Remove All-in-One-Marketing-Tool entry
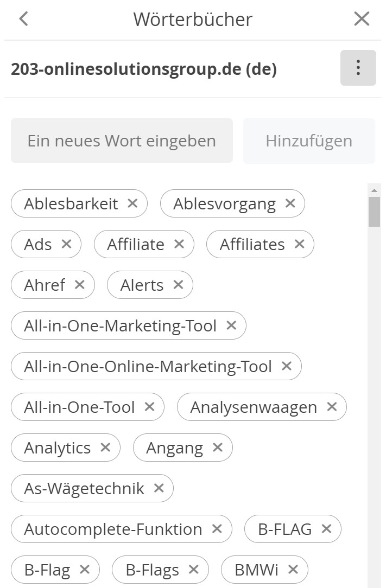This screenshot has width=386, height=588. [231, 325]
